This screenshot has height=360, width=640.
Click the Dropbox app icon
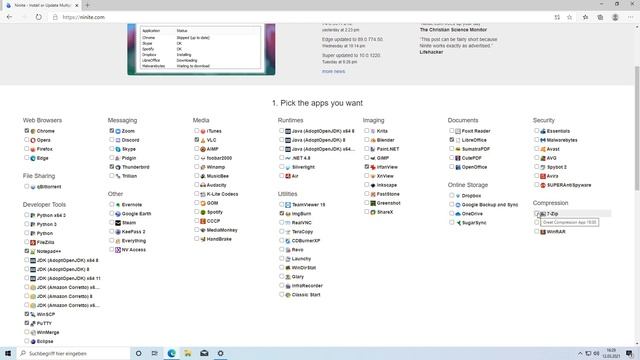(458, 196)
